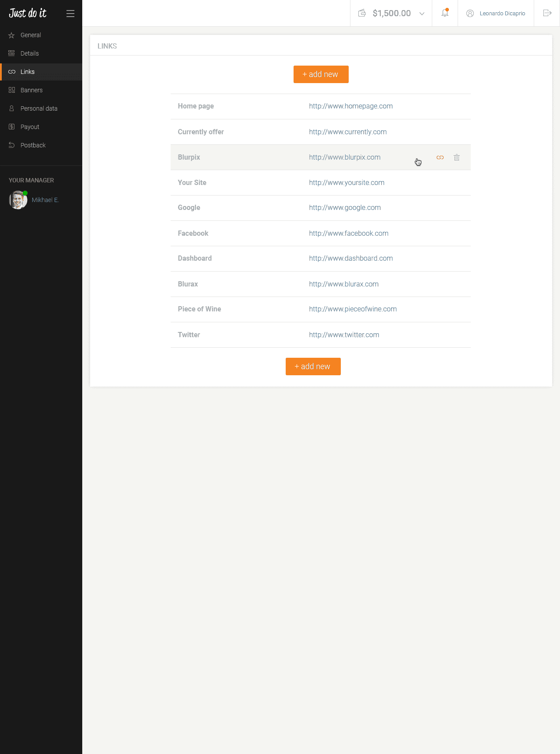Open notifications bell icon
Viewport: 560px width, 754px height.
tap(445, 13)
